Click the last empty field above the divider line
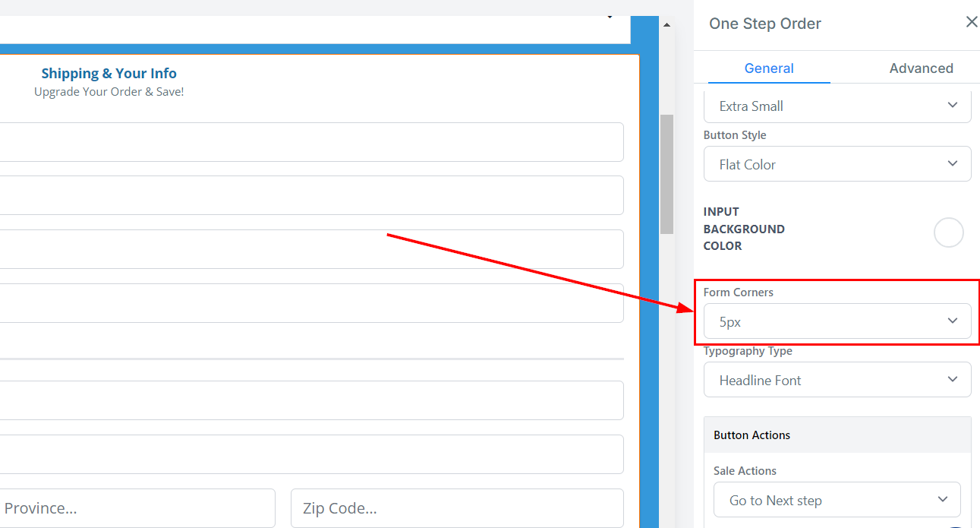Screen dimensions: 980x528 click(311, 303)
